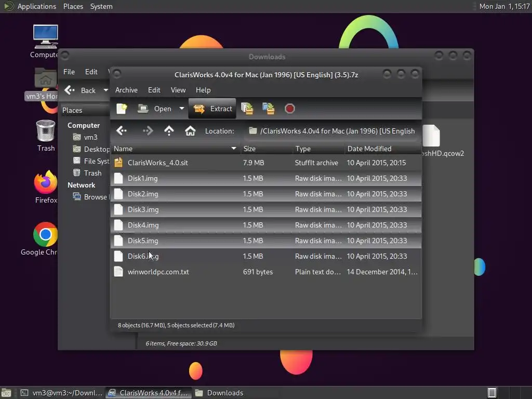The width and height of the screenshot is (532, 399).
Task: Click the Location path field
Action: (x=332, y=131)
